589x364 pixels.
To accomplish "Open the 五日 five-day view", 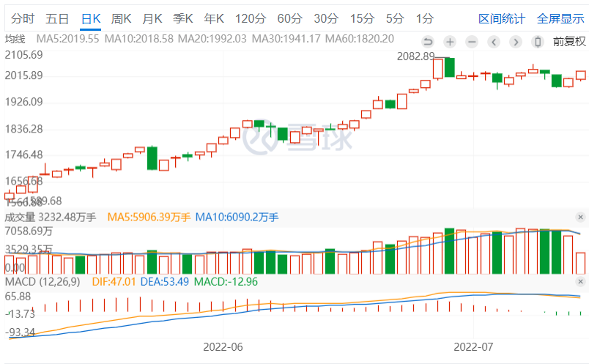I will [57, 18].
